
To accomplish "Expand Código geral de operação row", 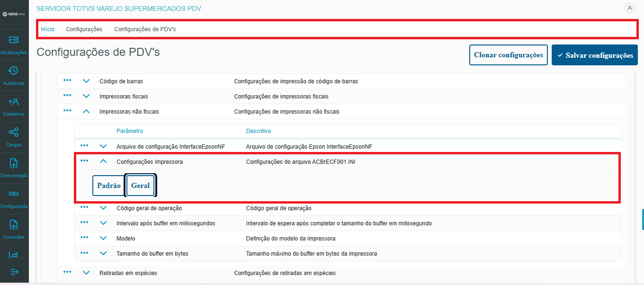I will pyautogui.click(x=103, y=208).
